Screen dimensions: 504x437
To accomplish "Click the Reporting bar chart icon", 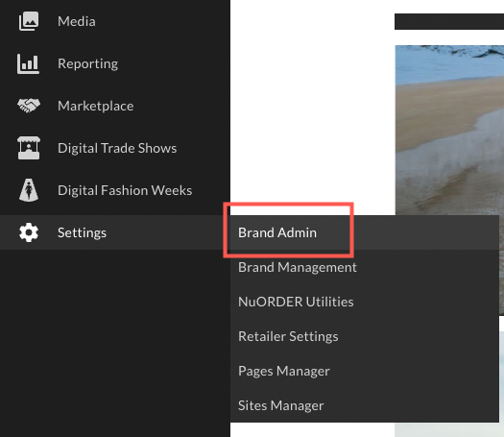I will click(28, 63).
